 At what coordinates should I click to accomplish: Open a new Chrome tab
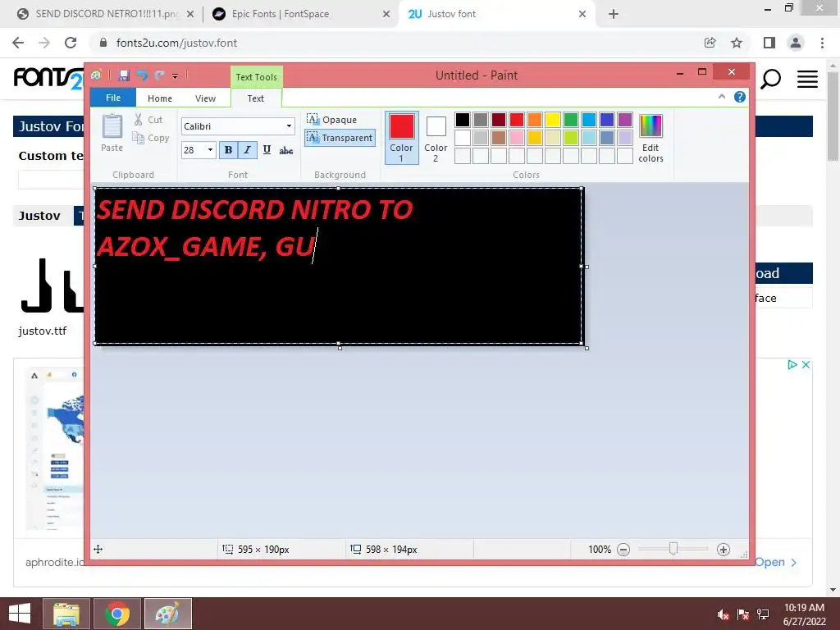614,14
